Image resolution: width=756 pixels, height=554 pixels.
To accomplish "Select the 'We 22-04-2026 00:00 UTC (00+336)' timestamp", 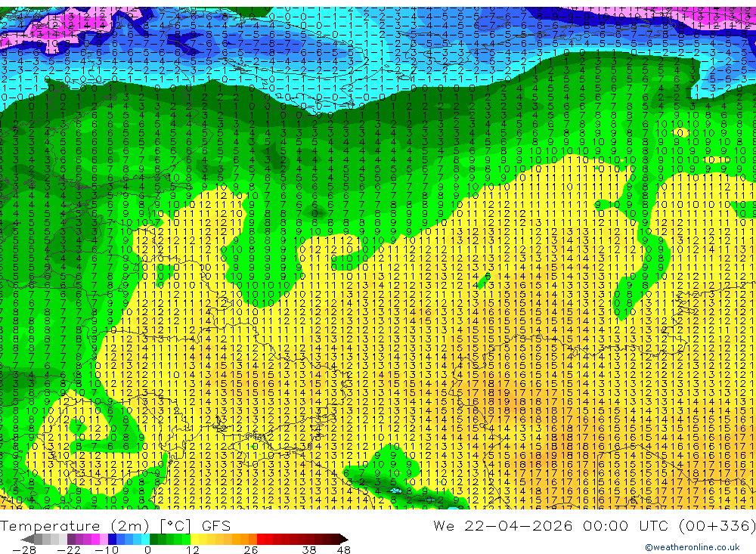I will (x=594, y=525).
